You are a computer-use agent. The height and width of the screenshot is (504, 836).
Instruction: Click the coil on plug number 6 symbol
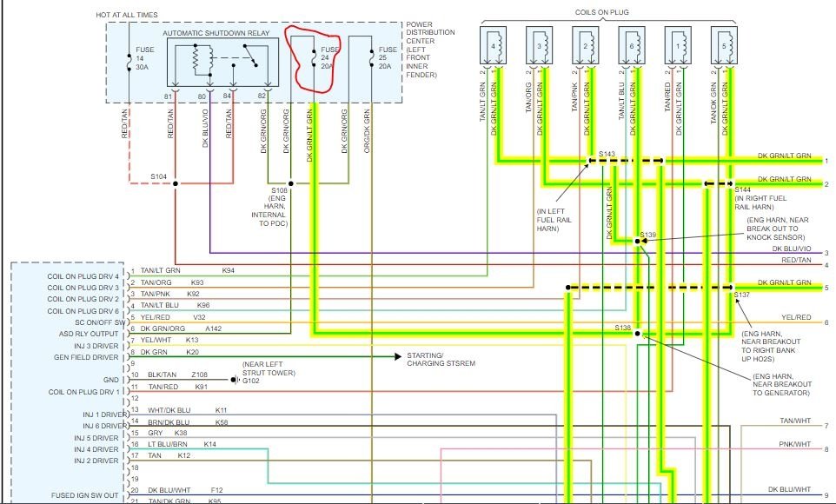pos(632,46)
